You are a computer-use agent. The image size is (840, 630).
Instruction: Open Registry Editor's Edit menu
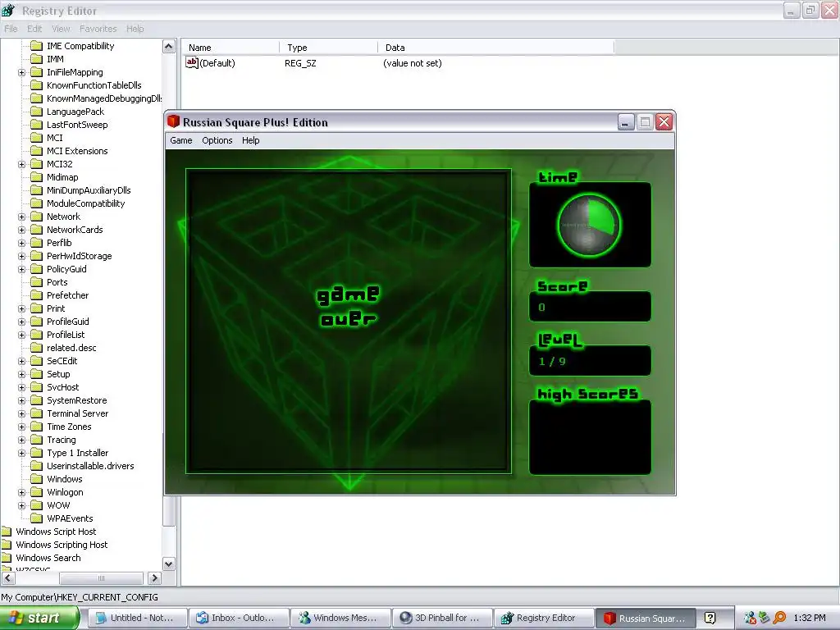coord(34,29)
